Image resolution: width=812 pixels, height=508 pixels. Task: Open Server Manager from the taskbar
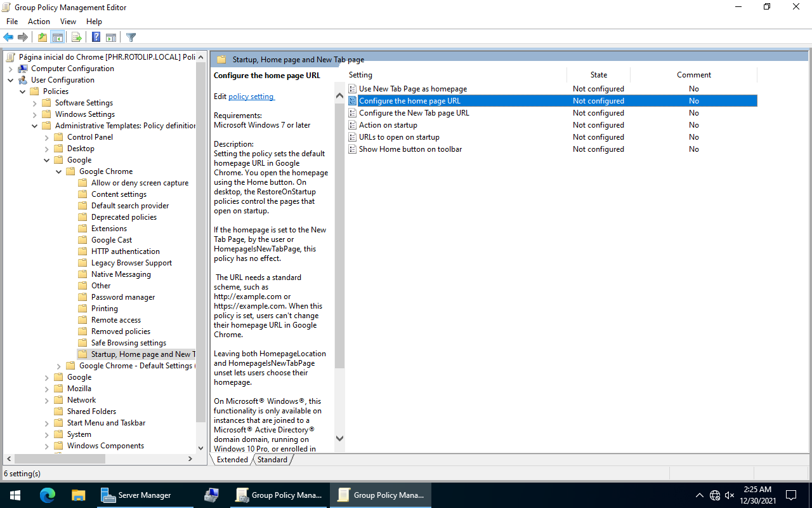pyautogui.click(x=137, y=495)
